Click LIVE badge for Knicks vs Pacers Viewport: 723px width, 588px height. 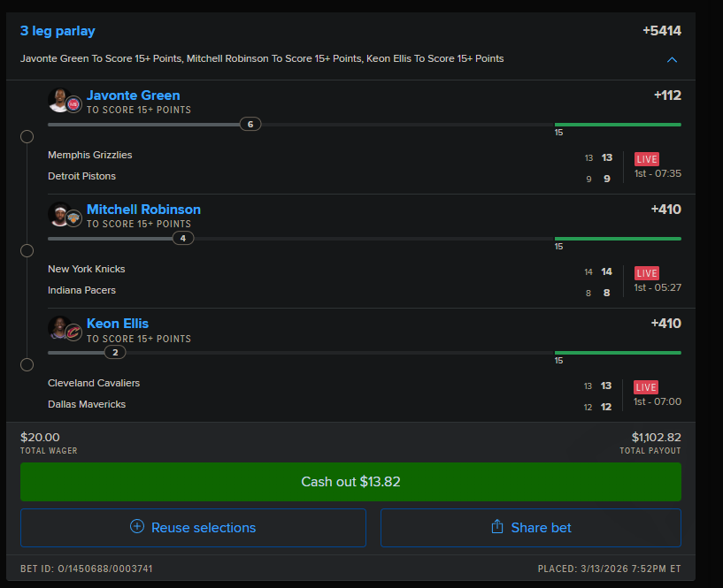coord(647,273)
